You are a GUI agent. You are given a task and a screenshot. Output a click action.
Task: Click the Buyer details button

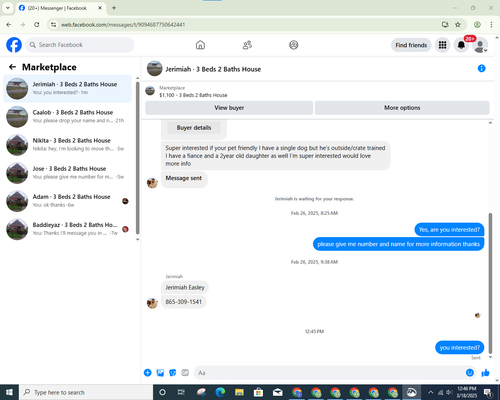(194, 128)
